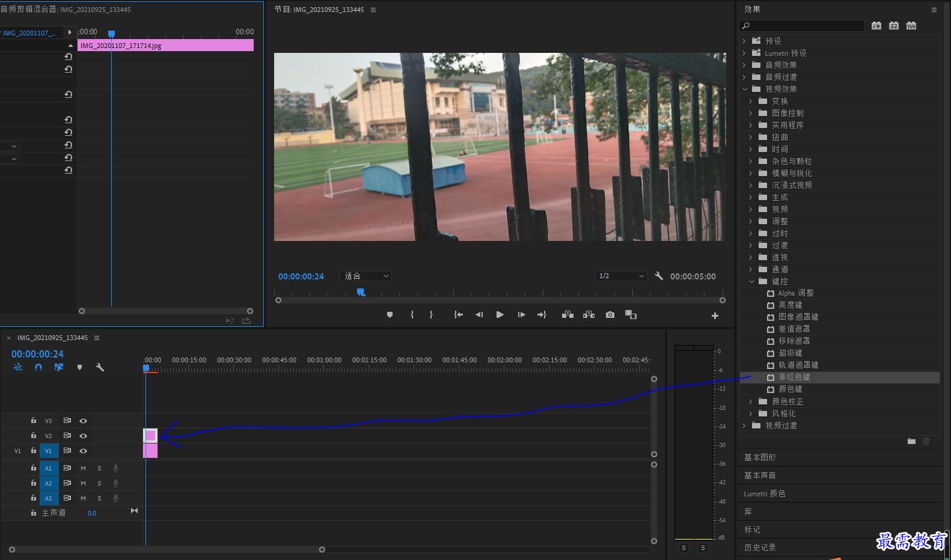Add a marker in the program monitor
This screenshot has width=951, height=560.
click(390, 315)
